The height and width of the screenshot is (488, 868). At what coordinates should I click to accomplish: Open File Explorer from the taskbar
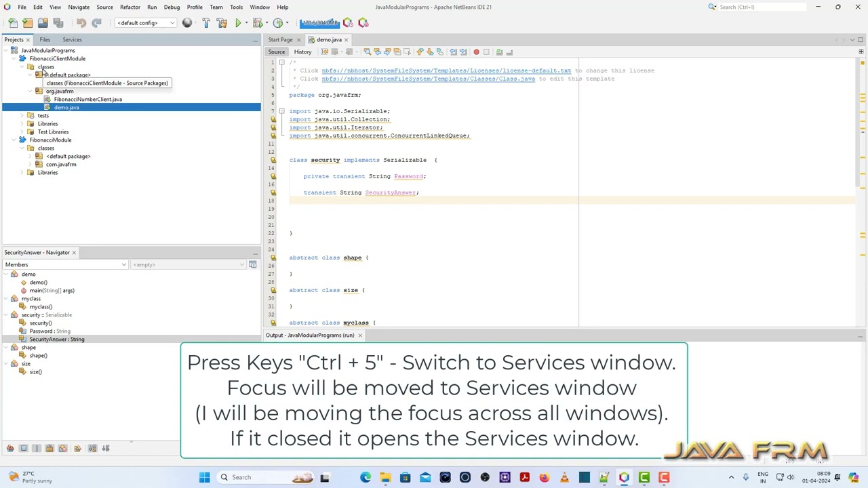point(385,477)
